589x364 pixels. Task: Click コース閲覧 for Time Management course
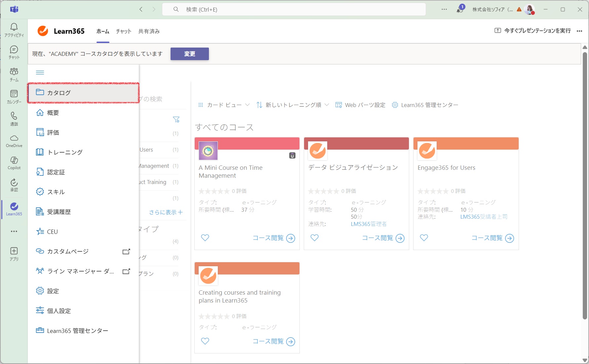pos(274,238)
